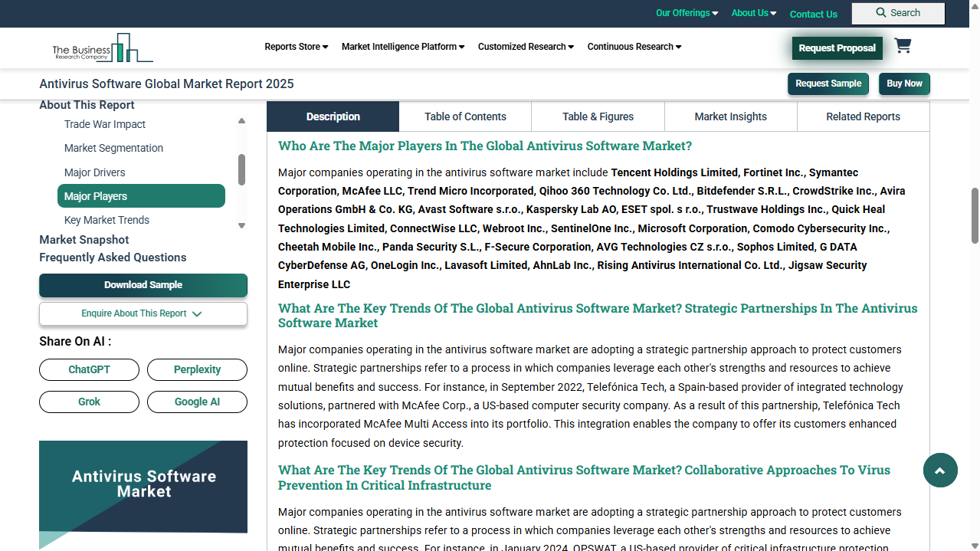Viewport: 980px width, 551px height.
Task: Switch to the Table of Contents tab
Action: (x=465, y=116)
